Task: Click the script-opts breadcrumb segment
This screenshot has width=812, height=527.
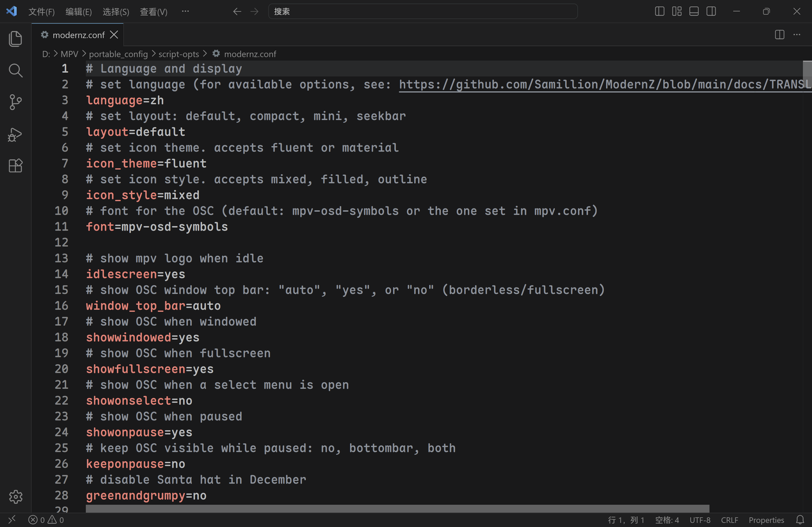Action: [x=179, y=54]
